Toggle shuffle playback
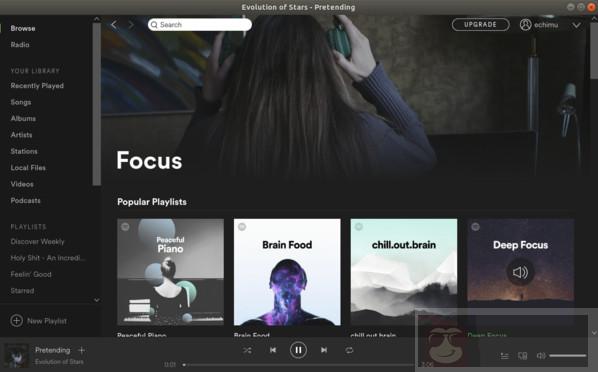Viewport: 598px width, 372px height. [x=247, y=350]
